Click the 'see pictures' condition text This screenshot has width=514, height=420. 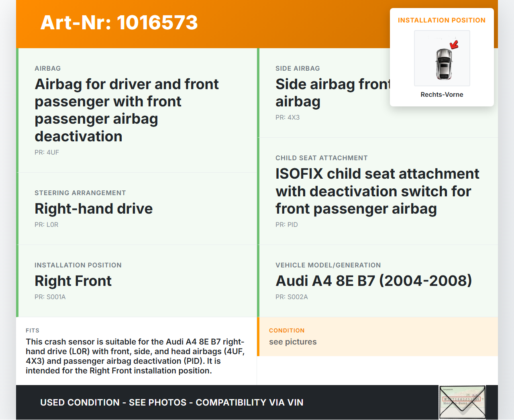(x=293, y=342)
